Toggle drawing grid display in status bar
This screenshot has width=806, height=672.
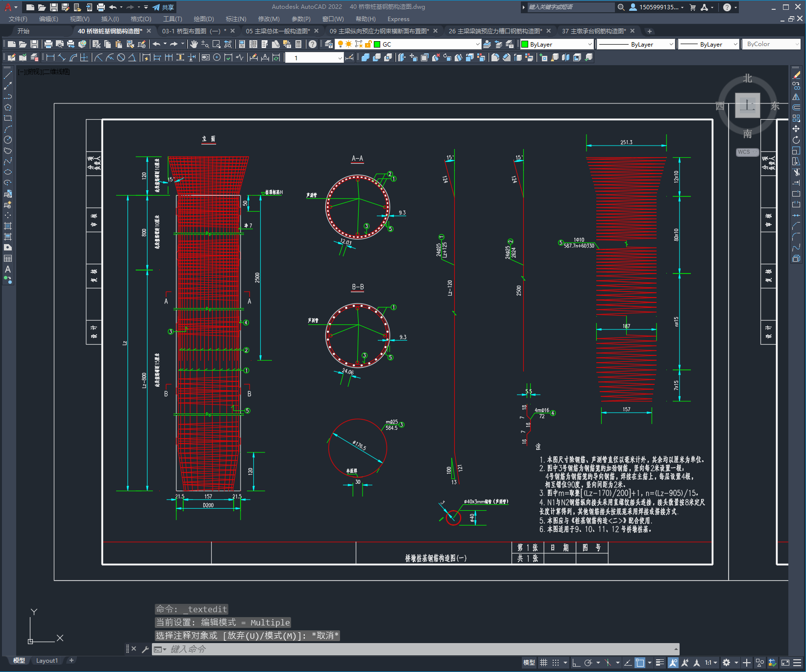pyautogui.click(x=544, y=663)
